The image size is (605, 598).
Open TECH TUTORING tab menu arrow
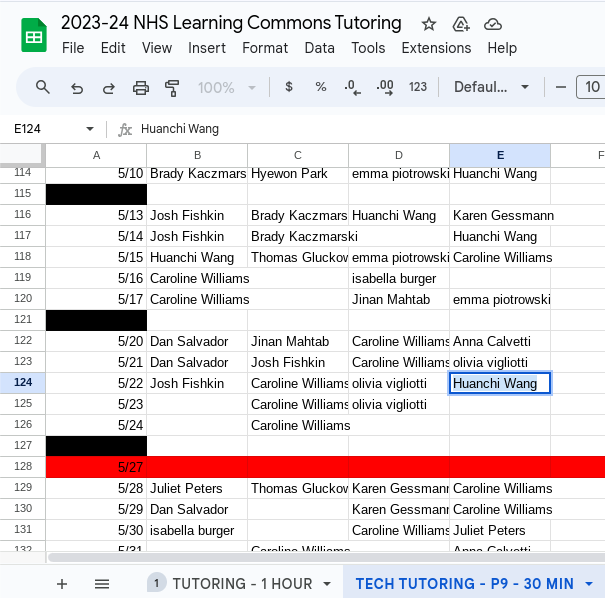(589, 584)
